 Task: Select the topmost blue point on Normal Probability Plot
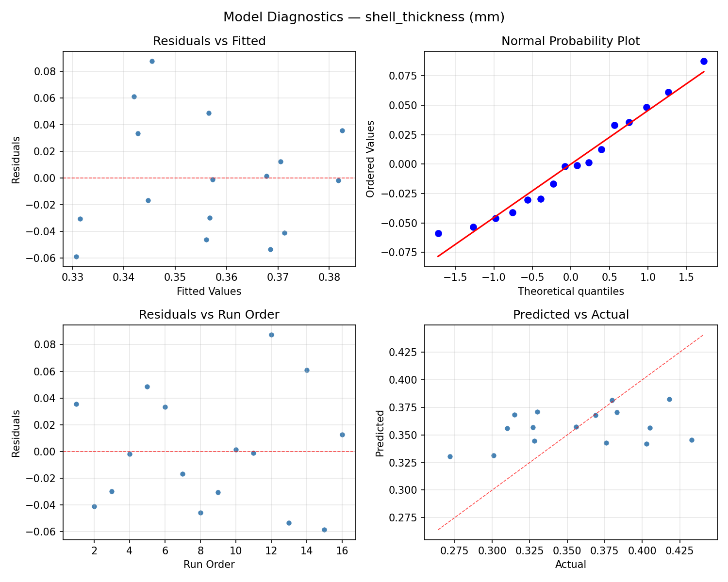point(705,61)
